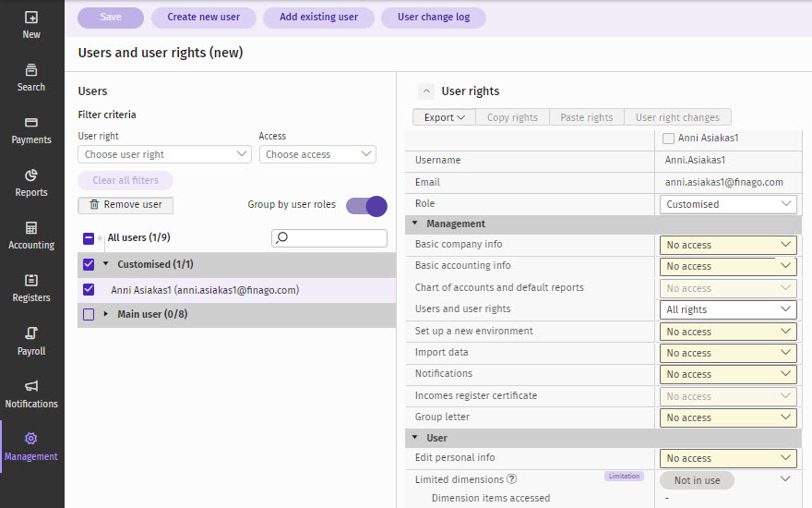Open the Choose access dropdown
Image resolution: width=812 pixels, height=508 pixels.
317,154
